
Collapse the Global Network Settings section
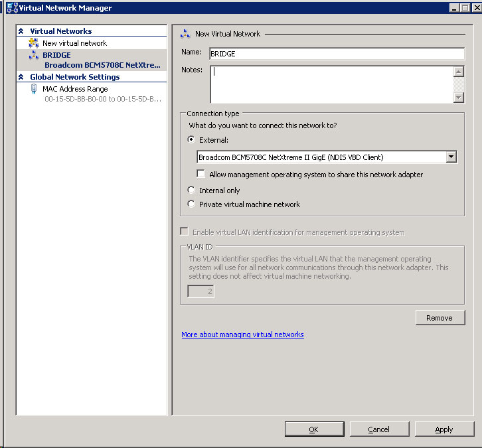click(x=21, y=77)
